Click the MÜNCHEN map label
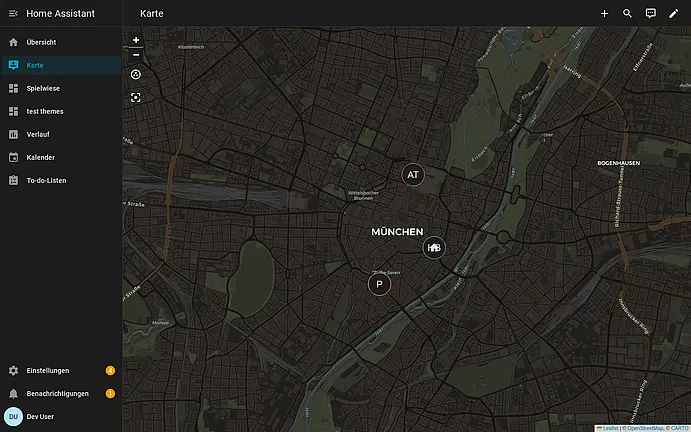The height and width of the screenshot is (432, 691). pyautogui.click(x=397, y=232)
